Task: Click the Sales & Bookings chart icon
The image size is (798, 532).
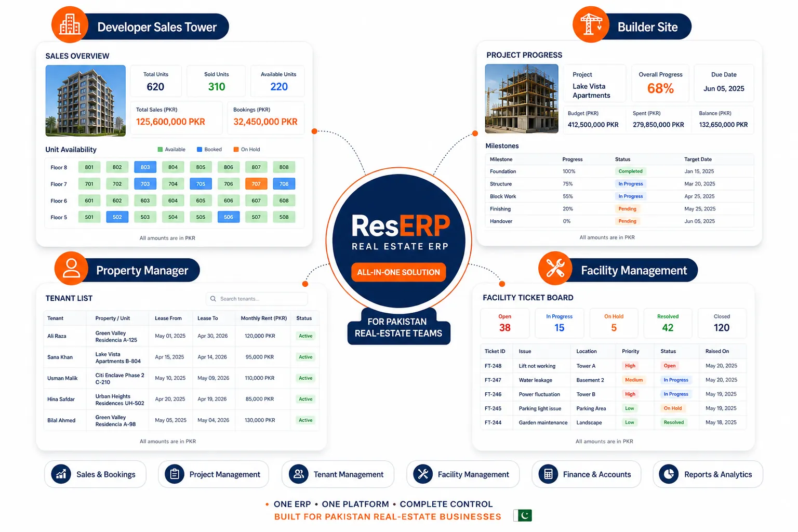Action: pyautogui.click(x=61, y=474)
